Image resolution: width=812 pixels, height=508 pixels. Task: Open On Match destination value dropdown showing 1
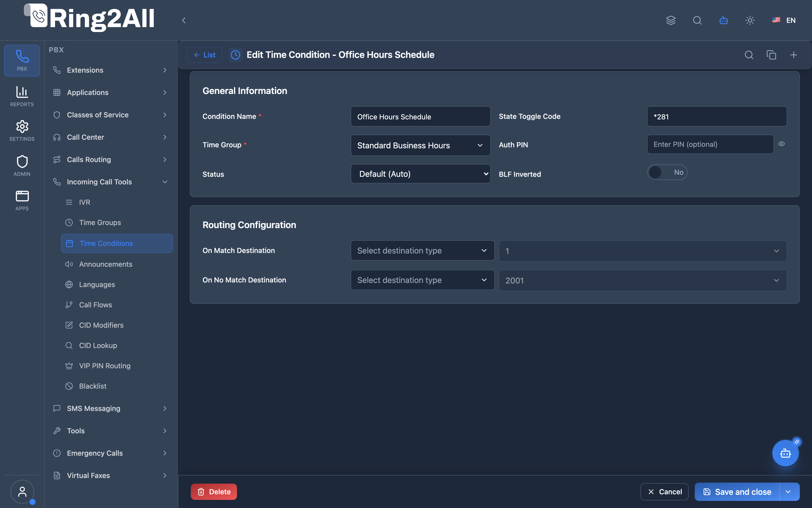tap(642, 251)
